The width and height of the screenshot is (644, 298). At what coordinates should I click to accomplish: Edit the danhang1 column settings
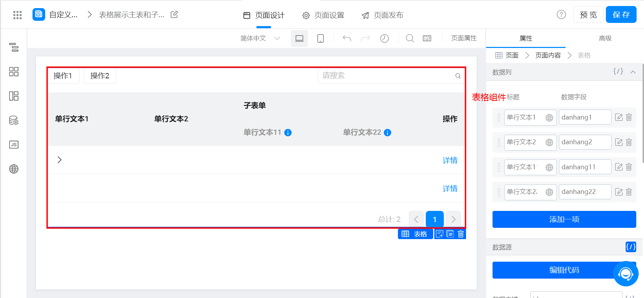pyautogui.click(x=619, y=117)
